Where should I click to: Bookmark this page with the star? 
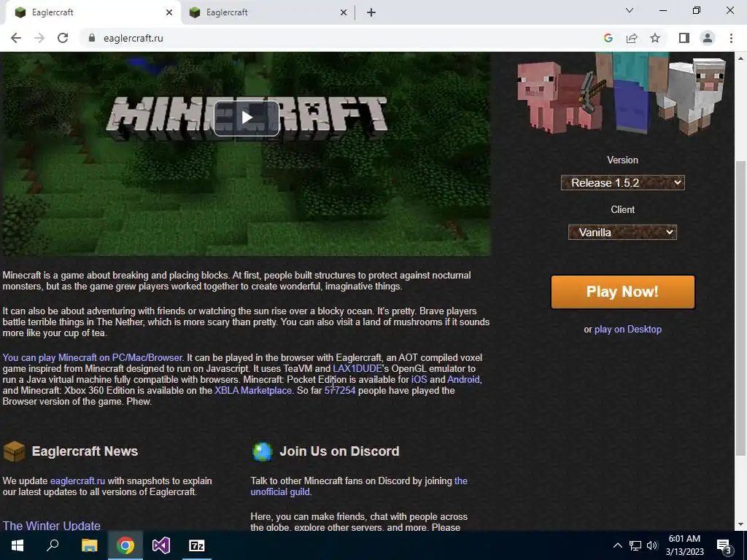click(655, 38)
